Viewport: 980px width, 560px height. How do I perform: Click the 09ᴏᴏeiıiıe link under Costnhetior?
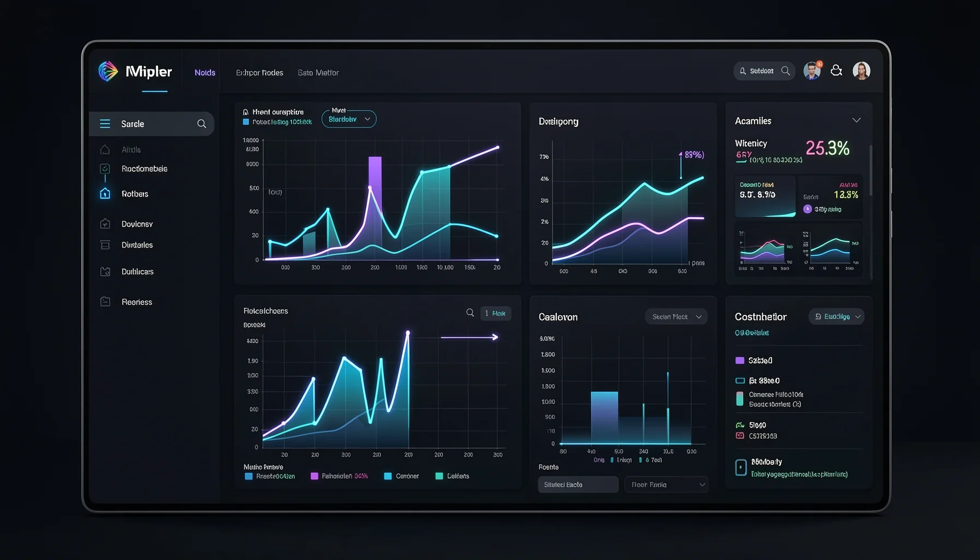(x=752, y=332)
